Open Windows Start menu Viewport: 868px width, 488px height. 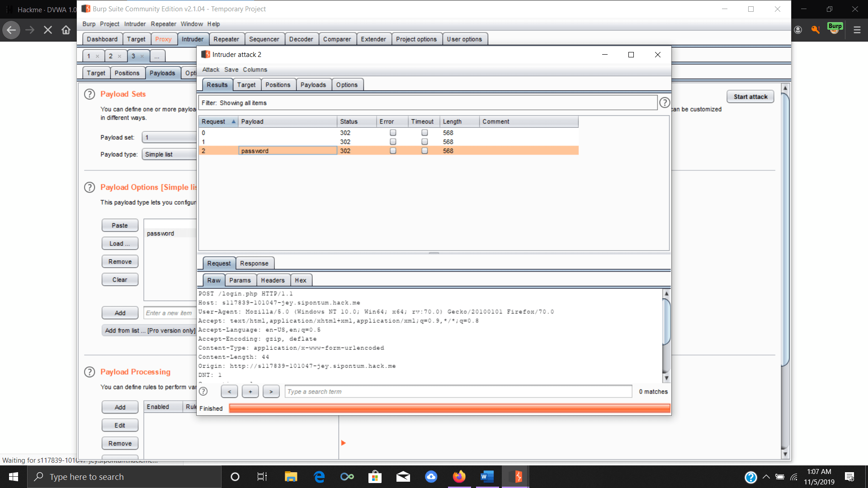pyautogui.click(x=14, y=477)
